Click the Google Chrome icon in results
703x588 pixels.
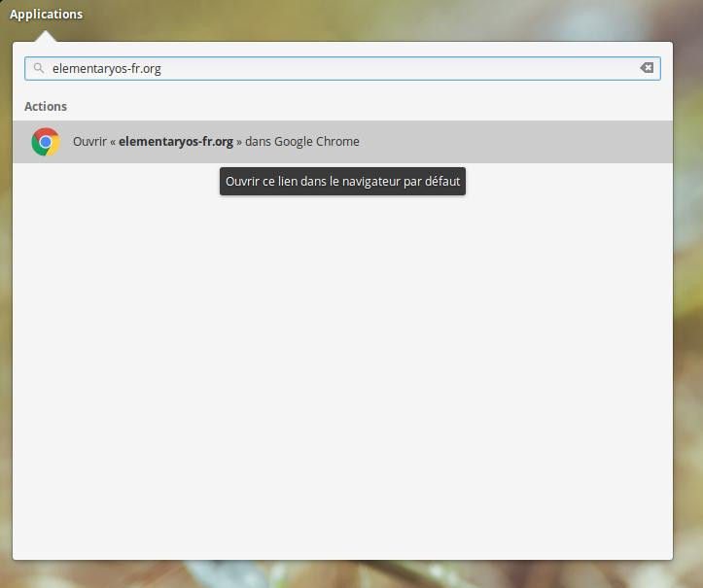pyautogui.click(x=46, y=142)
